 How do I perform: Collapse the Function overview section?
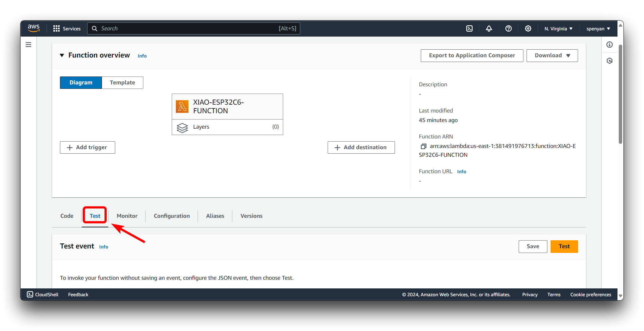coord(62,55)
